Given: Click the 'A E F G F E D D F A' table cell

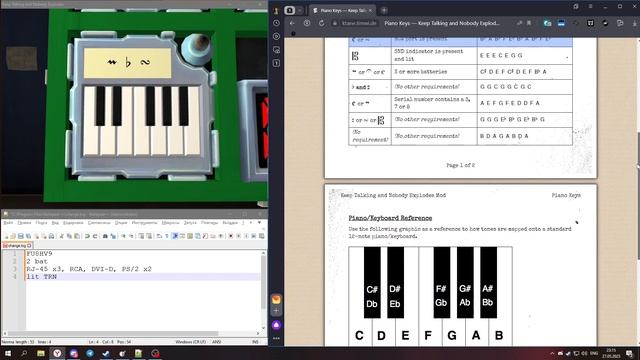Looking at the screenshot, I should coord(524,103).
